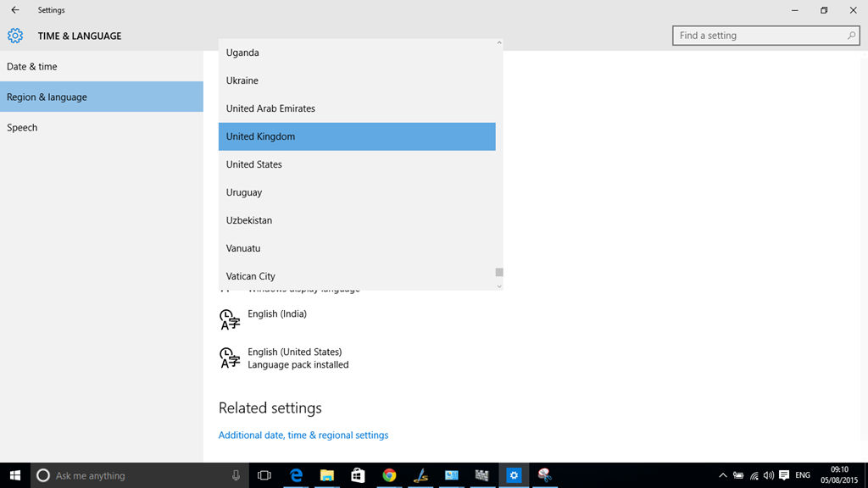868x488 pixels.
Task: Select Vanuatu from the country list
Action: [x=357, y=248]
